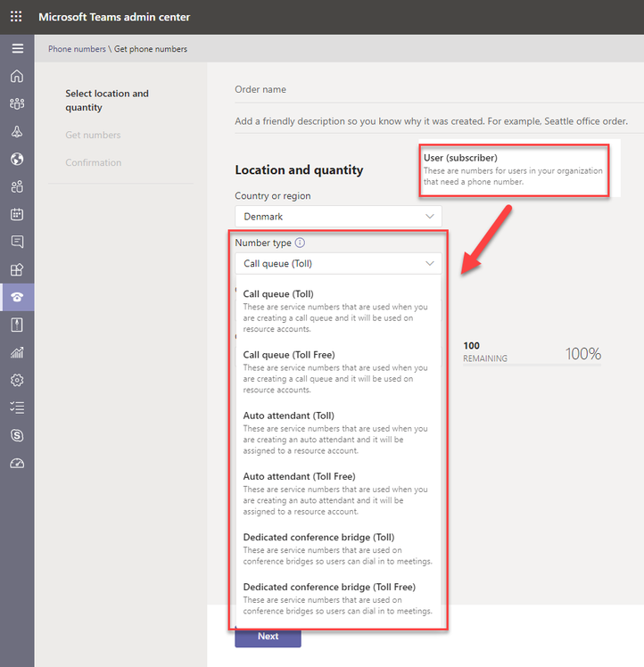This screenshot has height=667, width=644.
Task: Click the 100% remaining progress bar
Action: pos(532,365)
